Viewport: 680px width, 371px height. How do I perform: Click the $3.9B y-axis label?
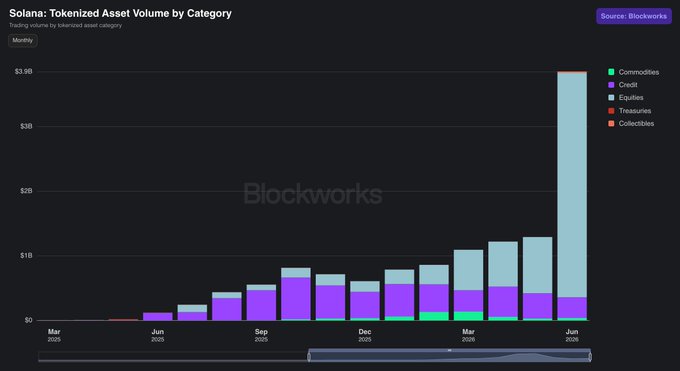click(x=23, y=72)
